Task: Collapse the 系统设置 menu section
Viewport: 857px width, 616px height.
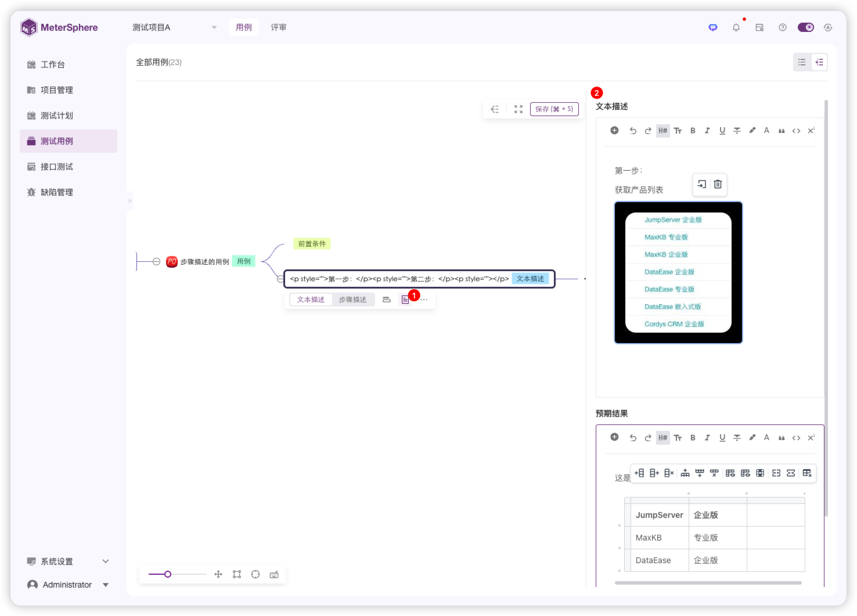Action: 105,561
